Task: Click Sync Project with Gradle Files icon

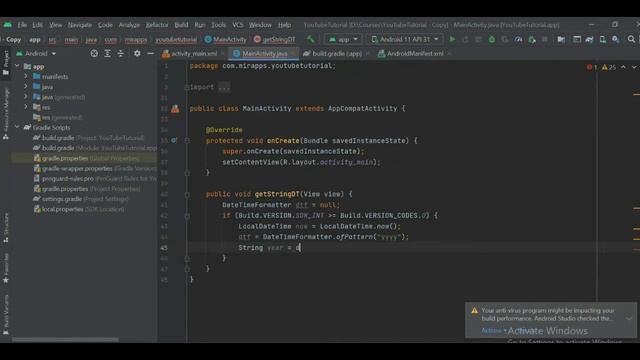Action: point(589,39)
